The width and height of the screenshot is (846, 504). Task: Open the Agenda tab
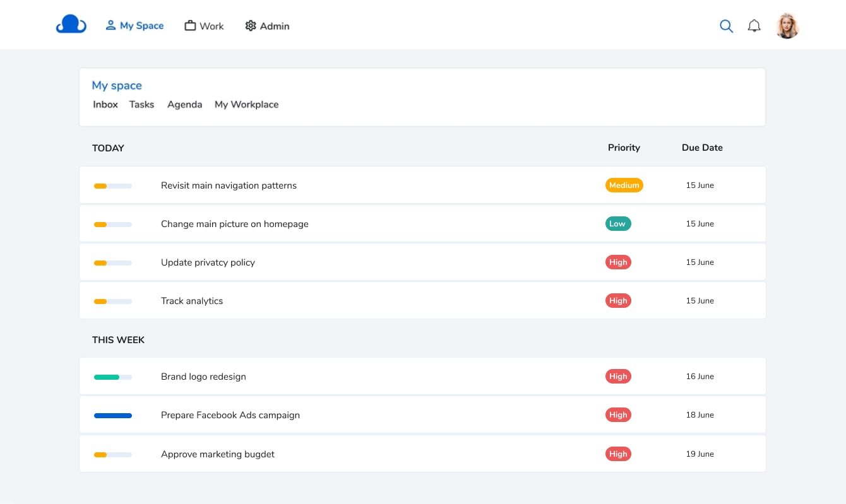(x=184, y=105)
